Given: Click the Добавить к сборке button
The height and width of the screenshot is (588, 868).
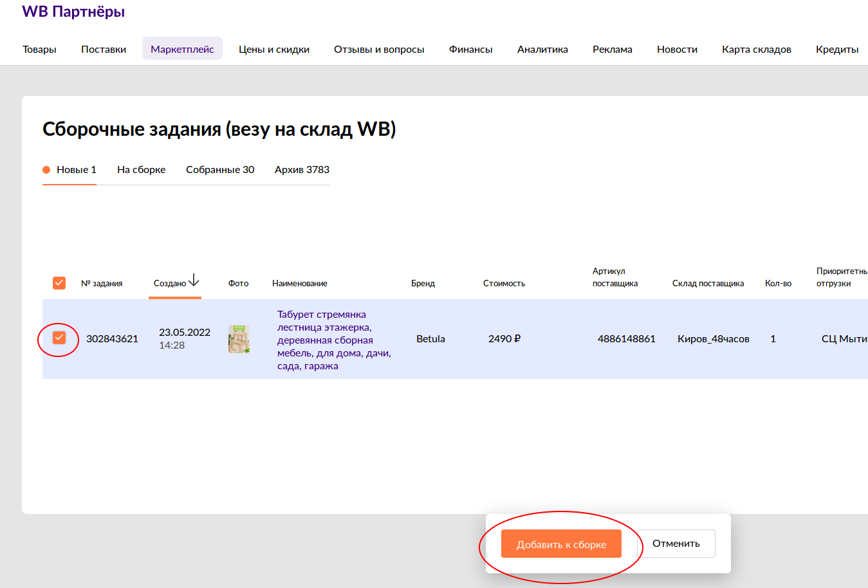Looking at the screenshot, I should point(561,544).
